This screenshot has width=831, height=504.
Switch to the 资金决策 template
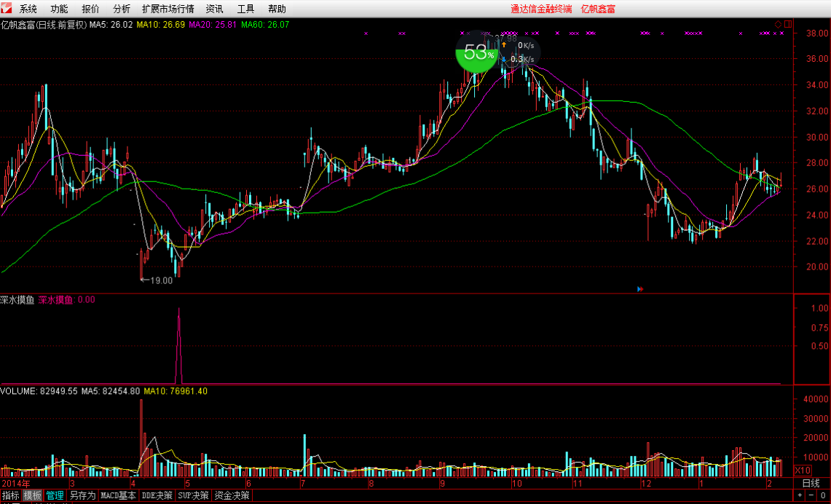[232, 495]
